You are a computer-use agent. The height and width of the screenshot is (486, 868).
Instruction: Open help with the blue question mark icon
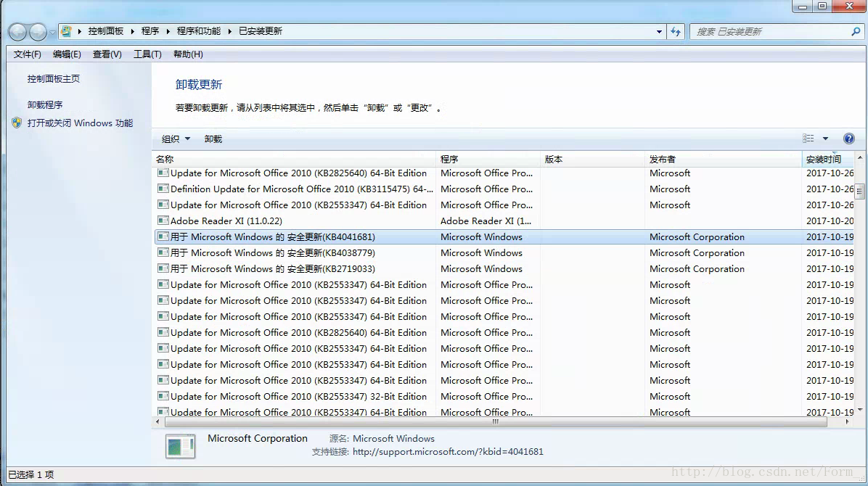[848, 139]
